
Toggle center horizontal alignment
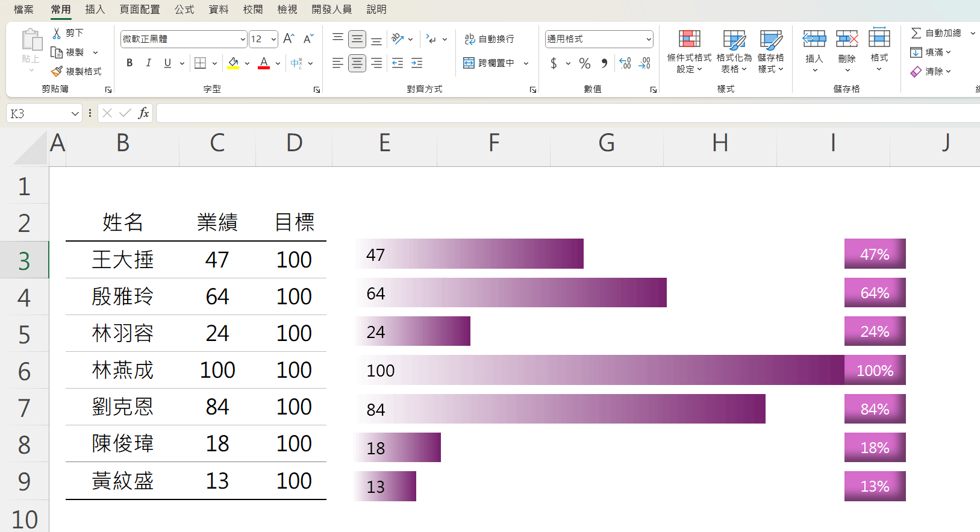tap(357, 63)
